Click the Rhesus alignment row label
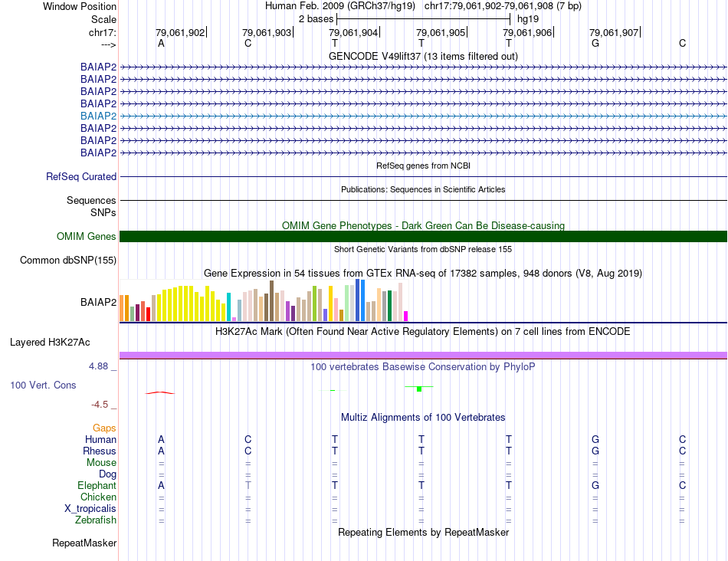The width and height of the screenshot is (728, 561). pyautogui.click(x=100, y=451)
